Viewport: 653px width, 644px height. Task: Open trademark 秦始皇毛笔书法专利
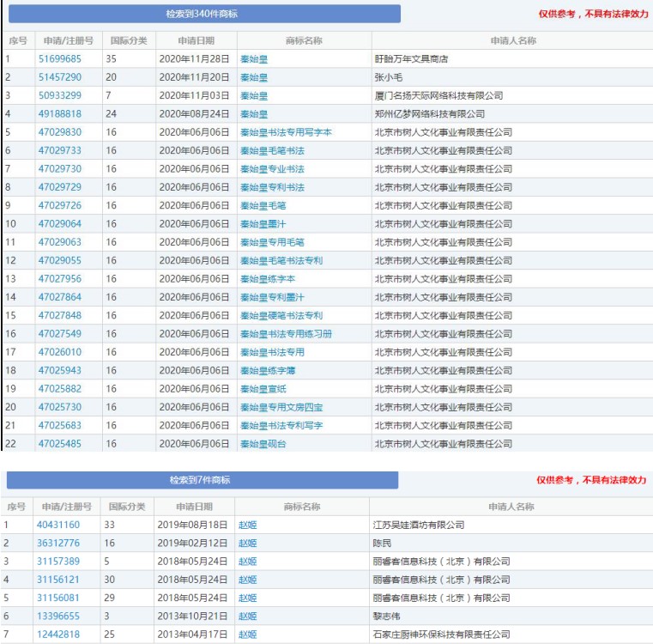point(281,261)
